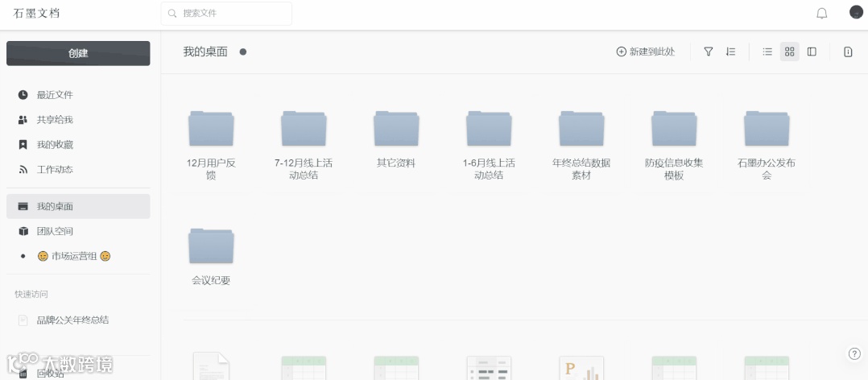Click the people icon beside 共享给我
Screen dimensions: 868x380
point(23,120)
